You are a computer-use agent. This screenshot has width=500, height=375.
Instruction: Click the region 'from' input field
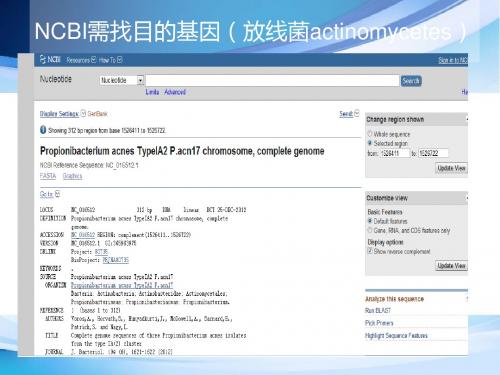[394, 153]
